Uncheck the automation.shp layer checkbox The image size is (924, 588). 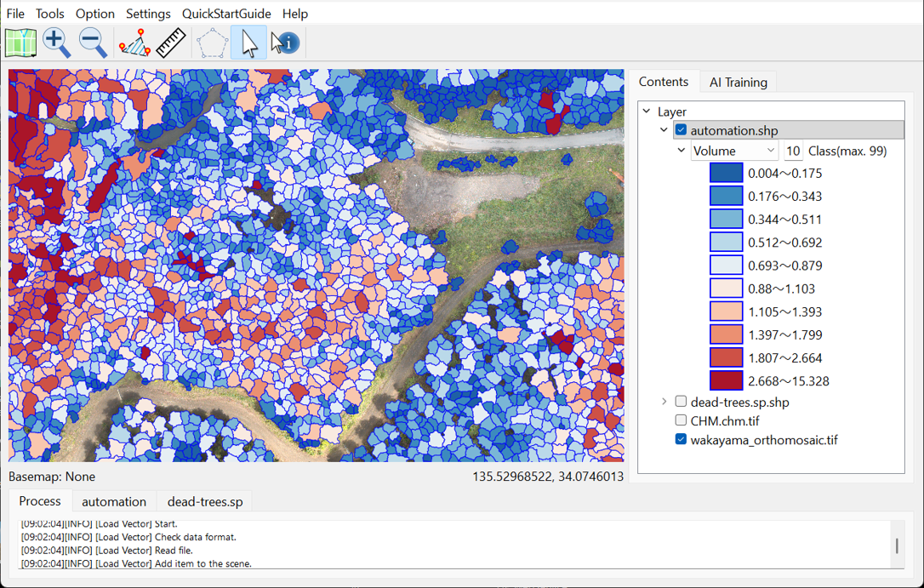coord(681,130)
